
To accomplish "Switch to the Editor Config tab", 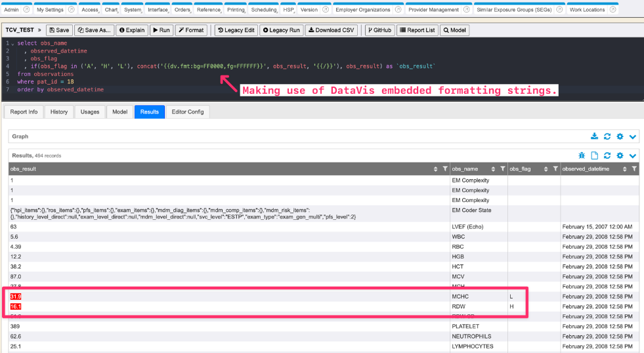I will [188, 112].
